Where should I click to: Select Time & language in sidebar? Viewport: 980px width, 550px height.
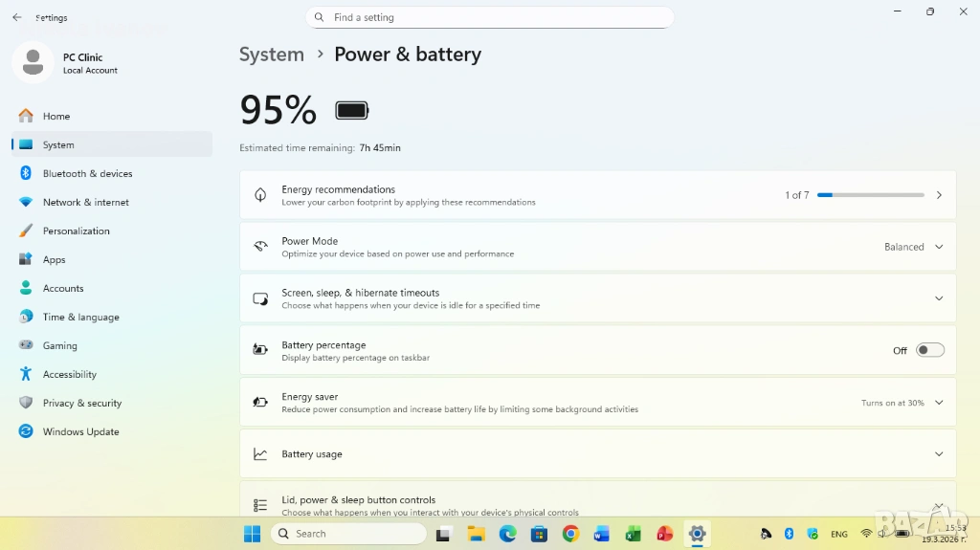[80, 317]
